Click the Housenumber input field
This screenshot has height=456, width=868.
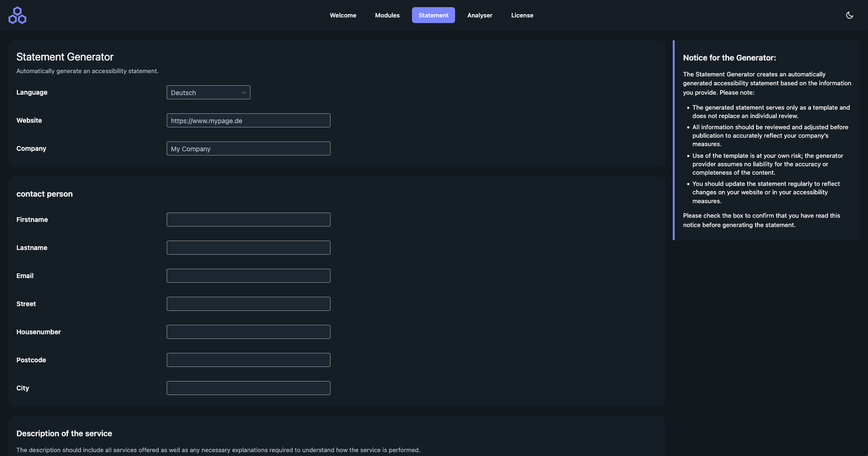248,332
